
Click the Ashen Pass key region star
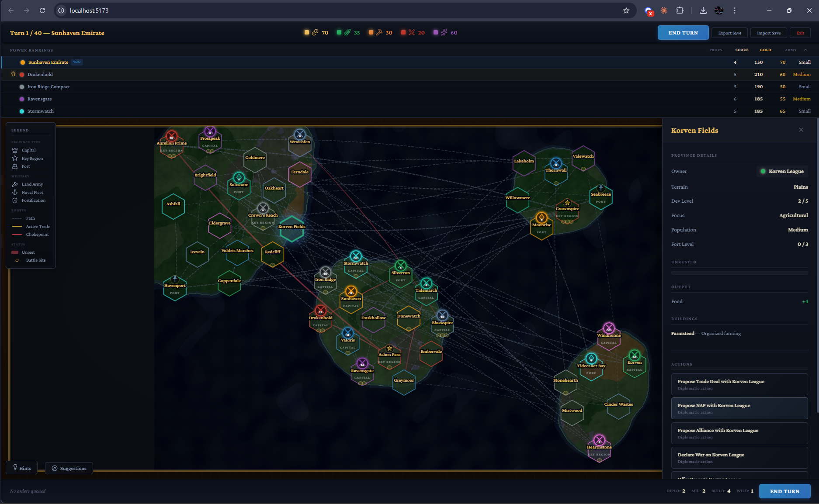click(389, 348)
